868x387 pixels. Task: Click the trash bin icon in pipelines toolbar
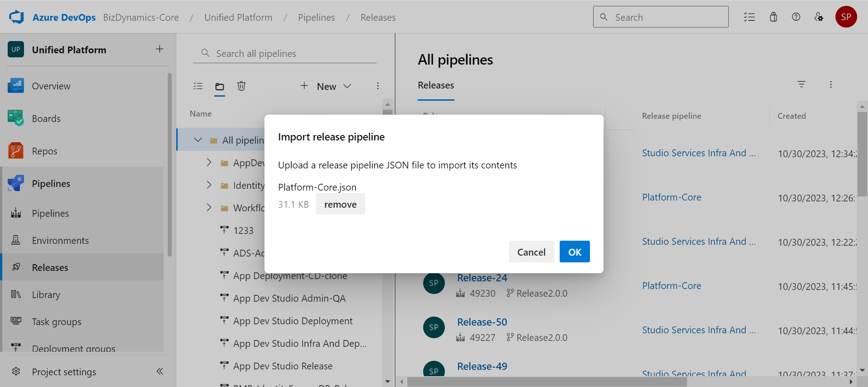tap(241, 86)
